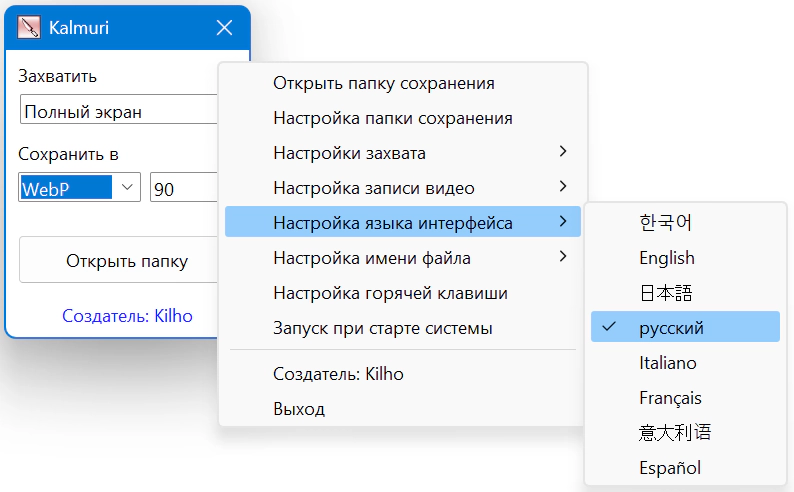
Task: Click the Захватить label
Action: pyautogui.click(x=57, y=76)
